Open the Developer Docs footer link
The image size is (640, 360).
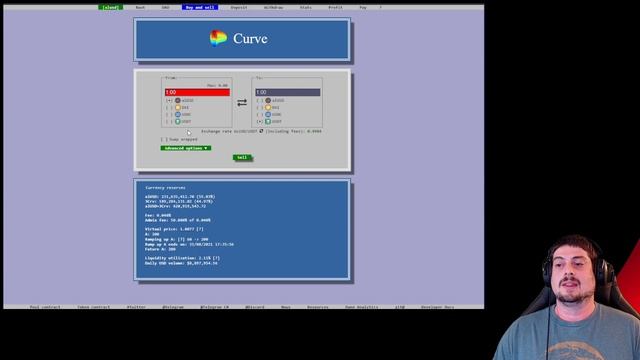pos(438,307)
